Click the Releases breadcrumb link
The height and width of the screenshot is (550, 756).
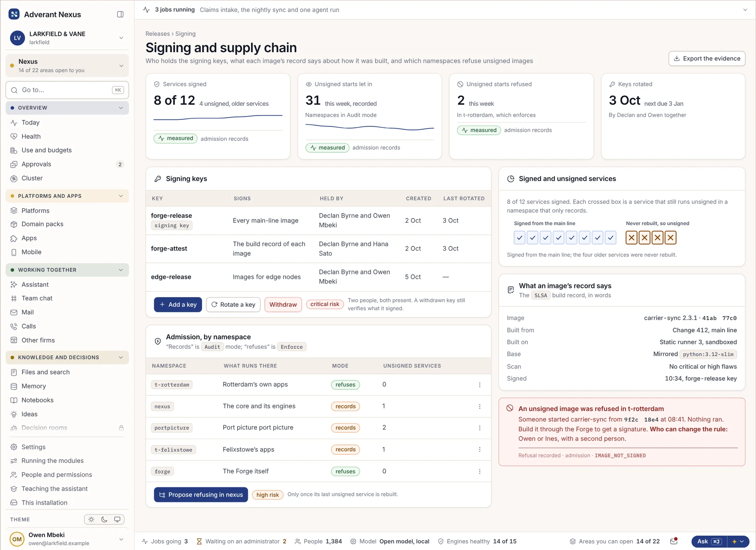click(158, 34)
